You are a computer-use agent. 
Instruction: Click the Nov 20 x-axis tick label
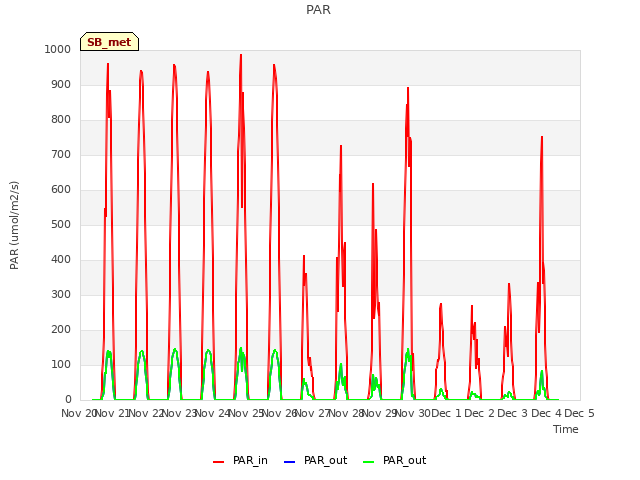tap(78, 413)
